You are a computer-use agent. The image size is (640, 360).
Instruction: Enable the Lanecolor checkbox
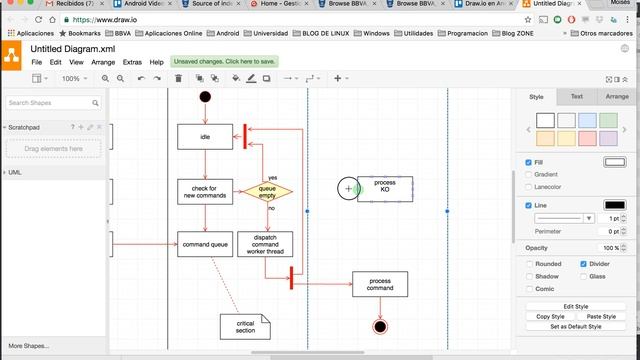point(528,187)
